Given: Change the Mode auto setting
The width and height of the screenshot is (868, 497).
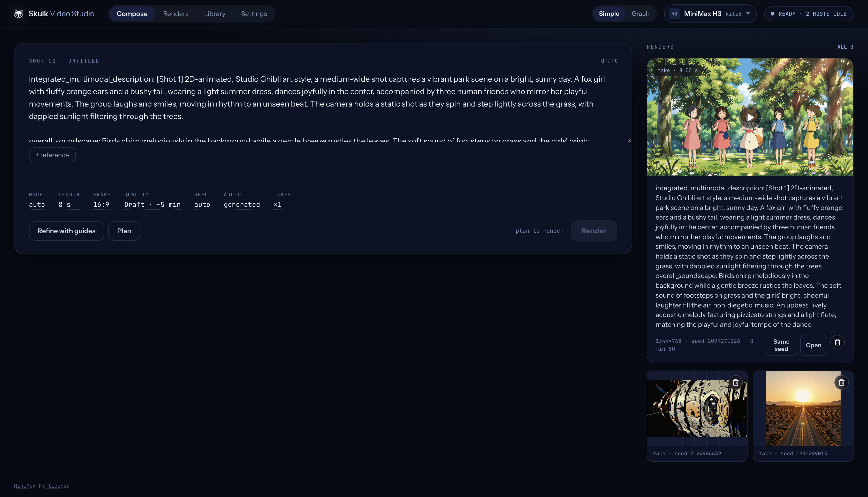Looking at the screenshot, I should (x=37, y=205).
